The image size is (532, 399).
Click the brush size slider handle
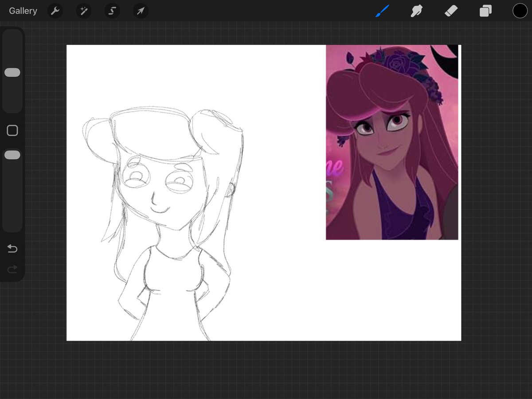tap(12, 73)
